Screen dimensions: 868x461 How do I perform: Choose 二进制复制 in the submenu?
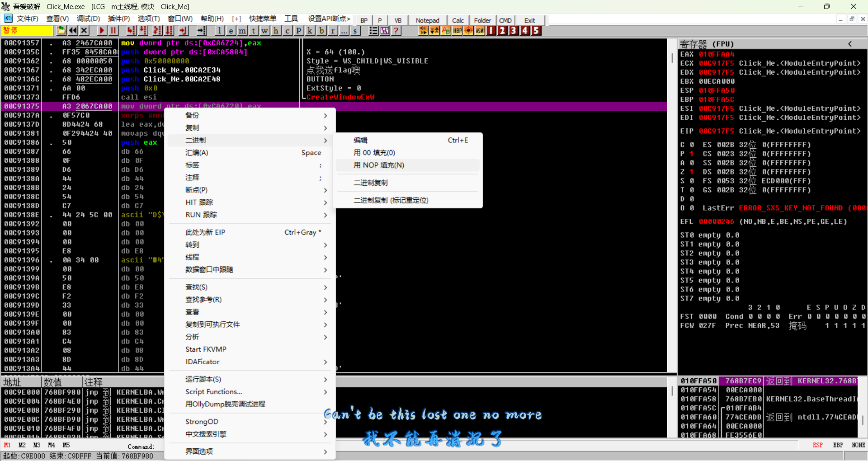point(408,183)
